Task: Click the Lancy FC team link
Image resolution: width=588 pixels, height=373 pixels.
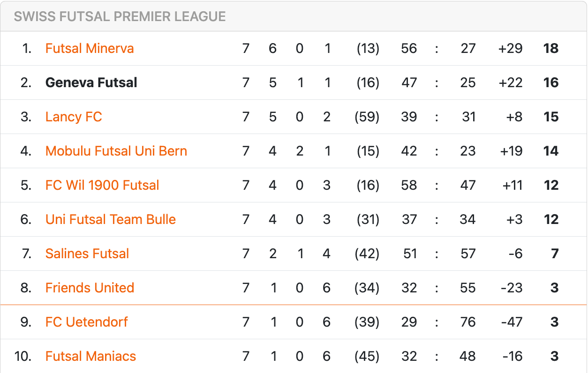Action: tap(74, 117)
